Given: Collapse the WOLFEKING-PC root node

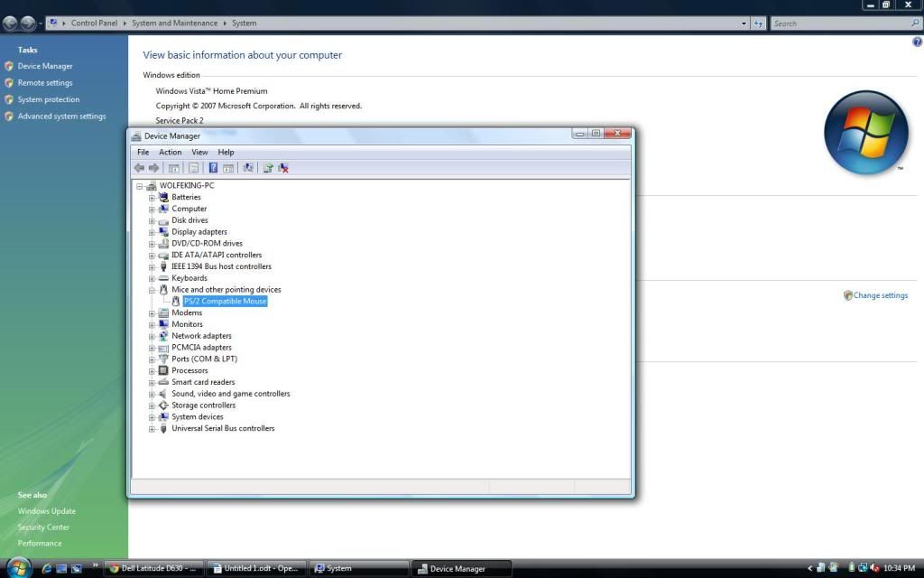Looking at the screenshot, I should (x=140, y=186).
